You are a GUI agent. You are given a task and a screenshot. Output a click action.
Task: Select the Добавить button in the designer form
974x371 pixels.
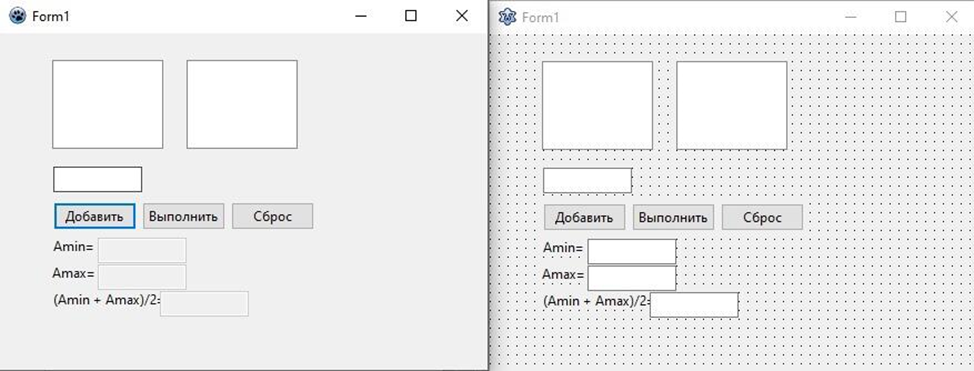tap(585, 218)
